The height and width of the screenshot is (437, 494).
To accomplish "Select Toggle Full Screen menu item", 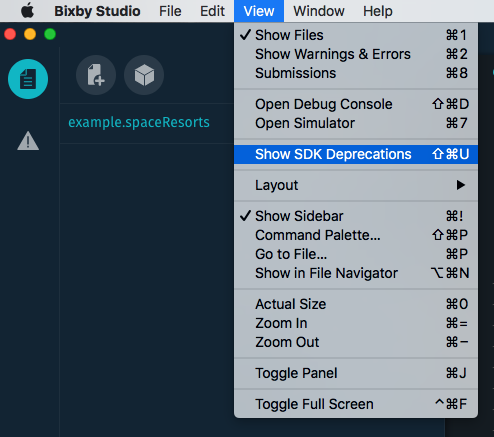I will click(x=356, y=404).
